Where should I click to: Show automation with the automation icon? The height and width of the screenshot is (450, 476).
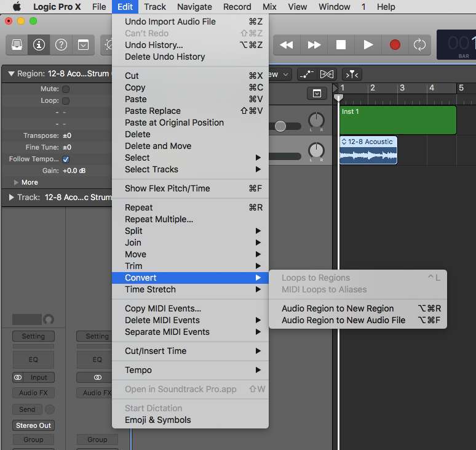point(306,74)
